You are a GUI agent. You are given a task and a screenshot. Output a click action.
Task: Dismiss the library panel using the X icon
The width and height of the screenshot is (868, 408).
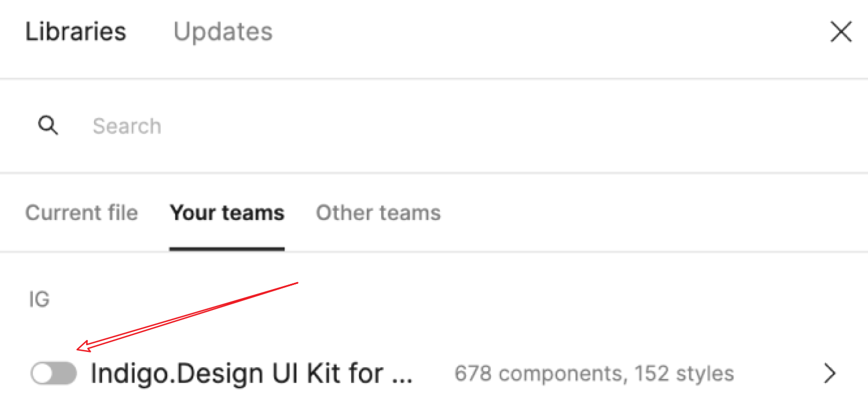point(841,32)
